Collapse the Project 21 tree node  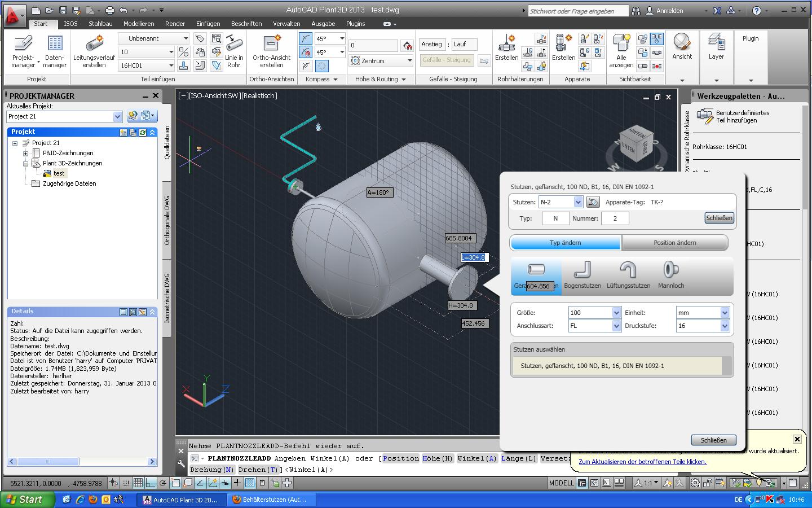15,143
